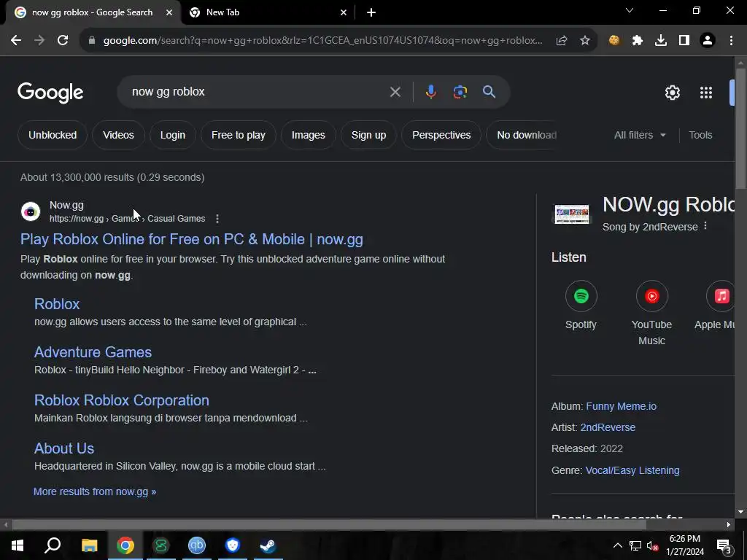Open Chrome downloads icon
747x560 pixels.
[661, 41]
